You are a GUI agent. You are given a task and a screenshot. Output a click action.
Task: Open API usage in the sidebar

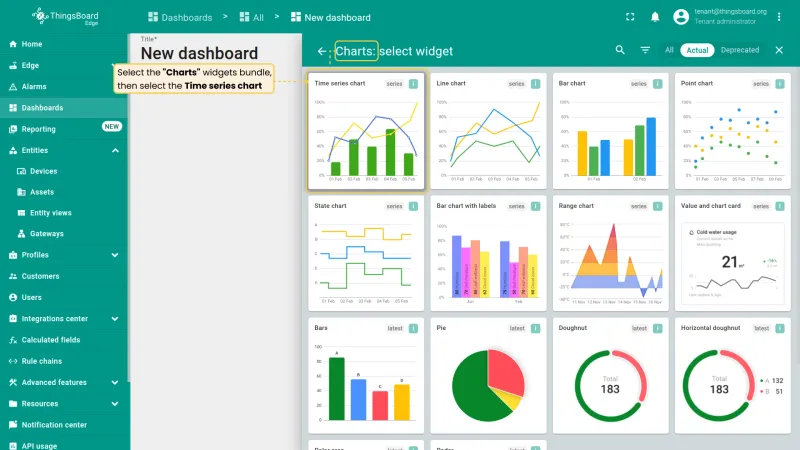[63, 445]
